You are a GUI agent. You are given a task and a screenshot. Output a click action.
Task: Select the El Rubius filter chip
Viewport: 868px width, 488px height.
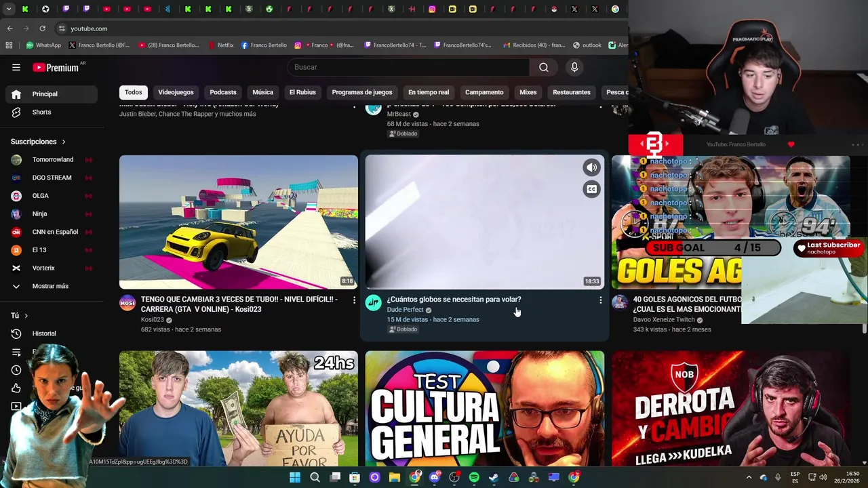click(302, 92)
